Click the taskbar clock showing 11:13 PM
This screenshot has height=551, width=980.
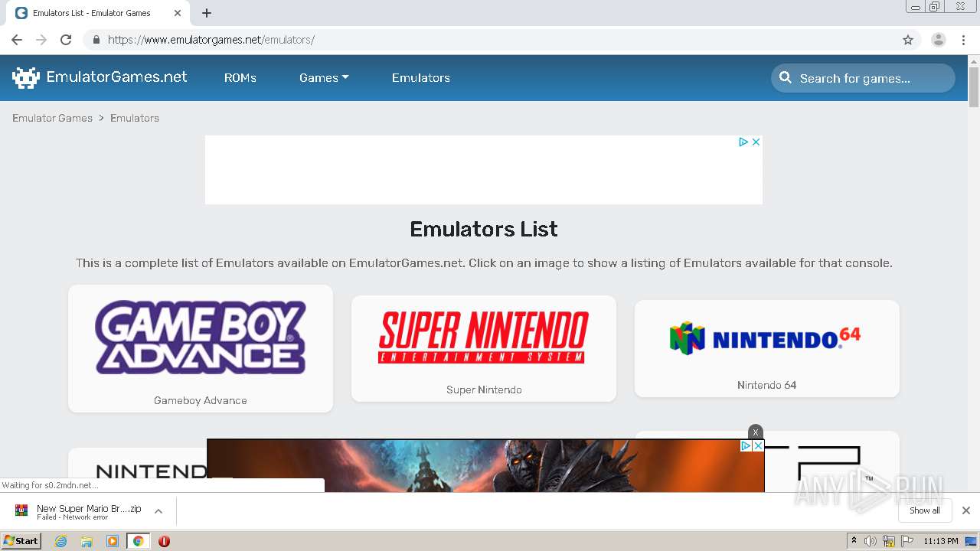[940, 541]
